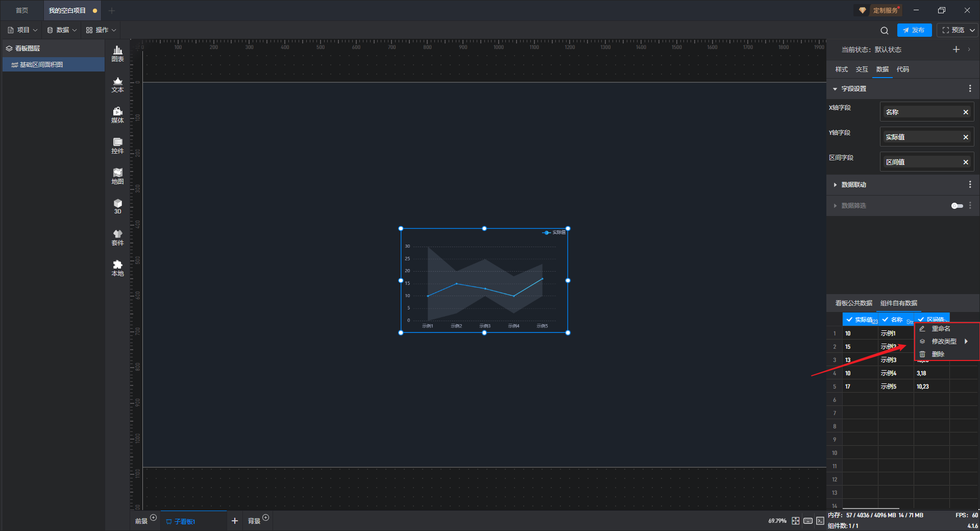Toggle the 实际值 column checkbox
The image size is (980, 531).
849,320
